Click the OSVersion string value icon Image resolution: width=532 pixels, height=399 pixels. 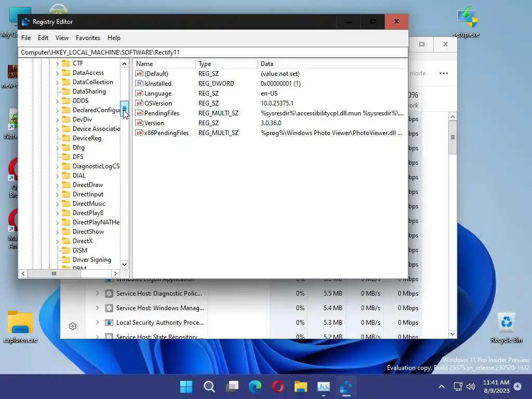point(139,103)
